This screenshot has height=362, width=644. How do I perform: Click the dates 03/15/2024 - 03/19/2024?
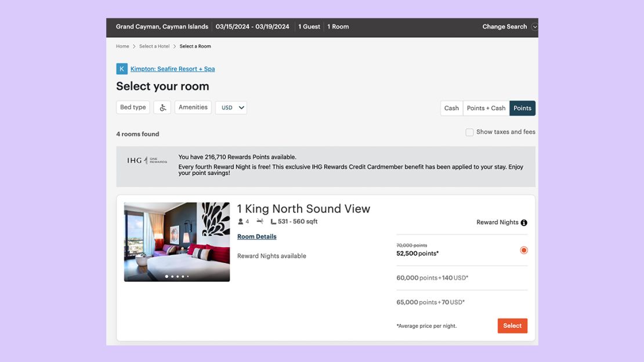pos(252,27)
